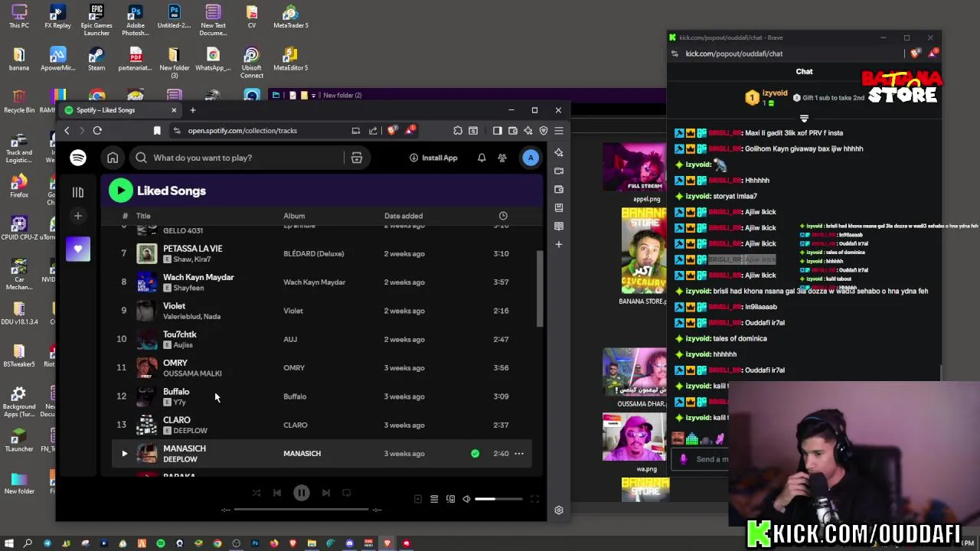Collapse the pinned gift bar chevron in chat
The height and width of the screenshot is (551, 980).
[804, 119]
